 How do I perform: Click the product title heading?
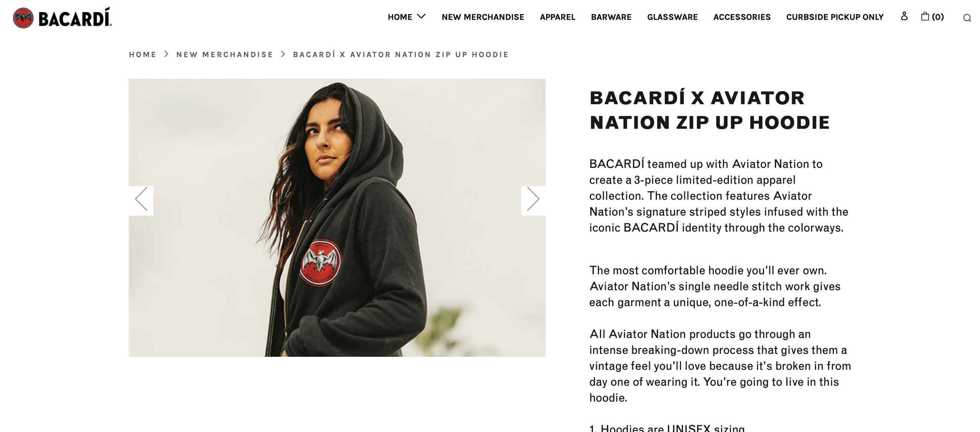pos(710,110)
